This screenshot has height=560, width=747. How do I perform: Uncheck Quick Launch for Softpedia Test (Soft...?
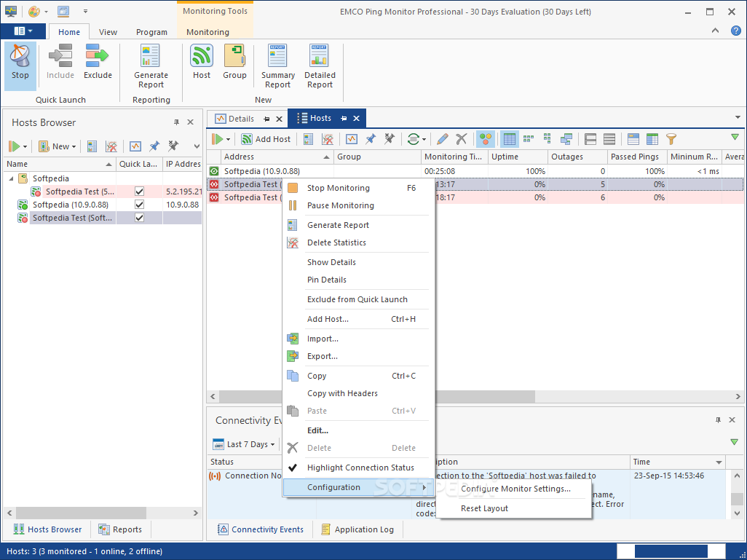(x=139, y=218)
